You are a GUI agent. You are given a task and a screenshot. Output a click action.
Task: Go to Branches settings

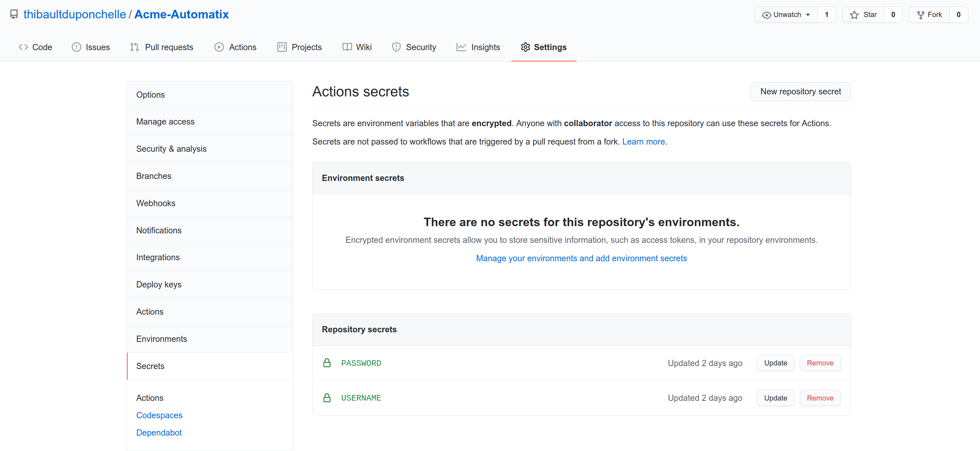click(x=210, y=176)
